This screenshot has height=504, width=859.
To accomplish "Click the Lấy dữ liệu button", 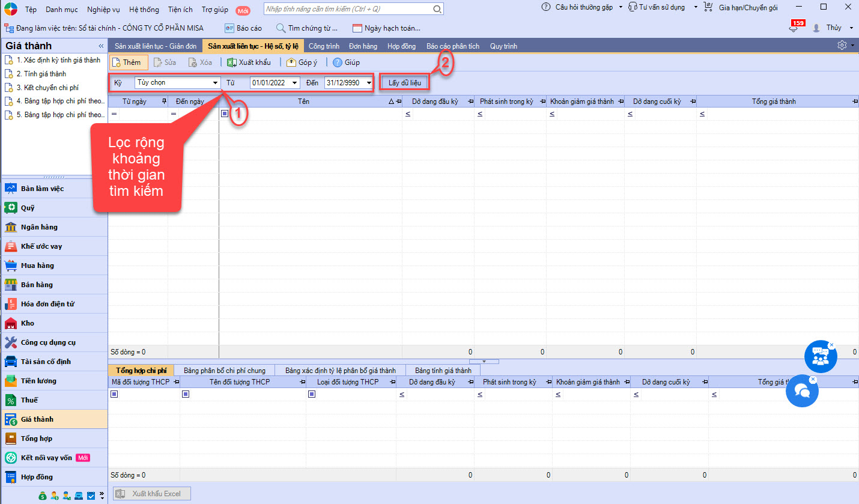I will coord(404,83).
